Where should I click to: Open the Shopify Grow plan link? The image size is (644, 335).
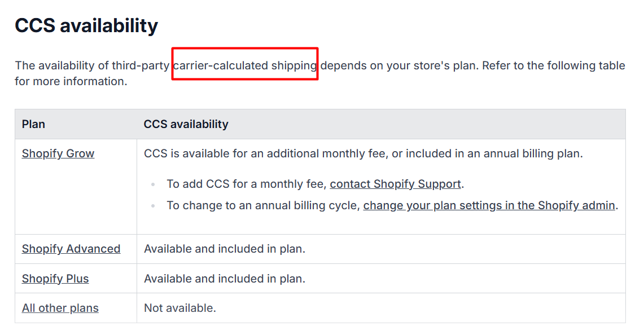click(58, 153)
